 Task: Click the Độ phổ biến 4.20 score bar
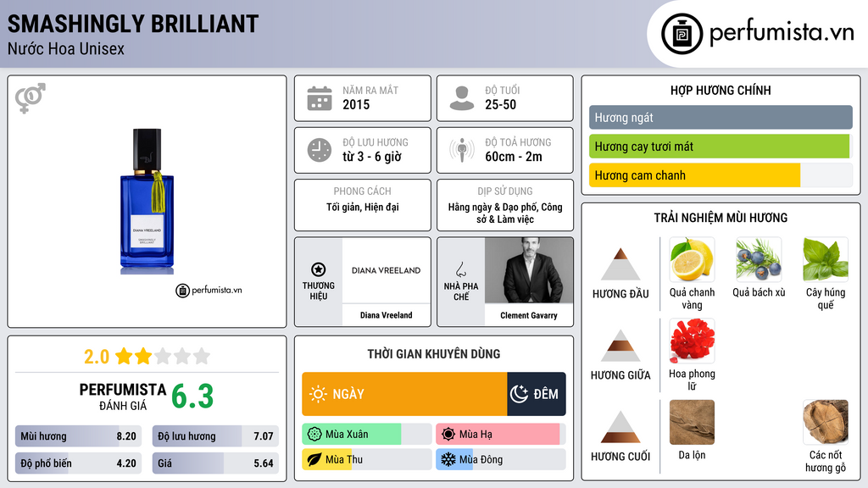pyautogui.click(x=79, y=463)
